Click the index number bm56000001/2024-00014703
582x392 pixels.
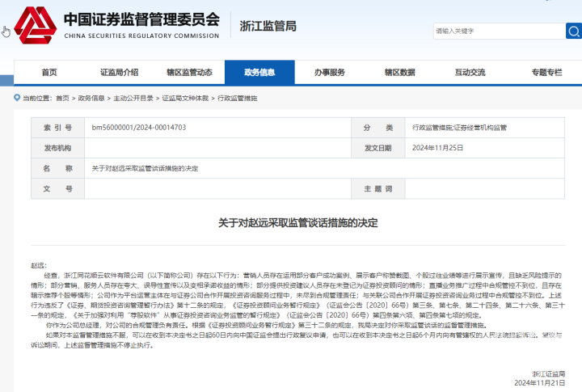[138, 128]
